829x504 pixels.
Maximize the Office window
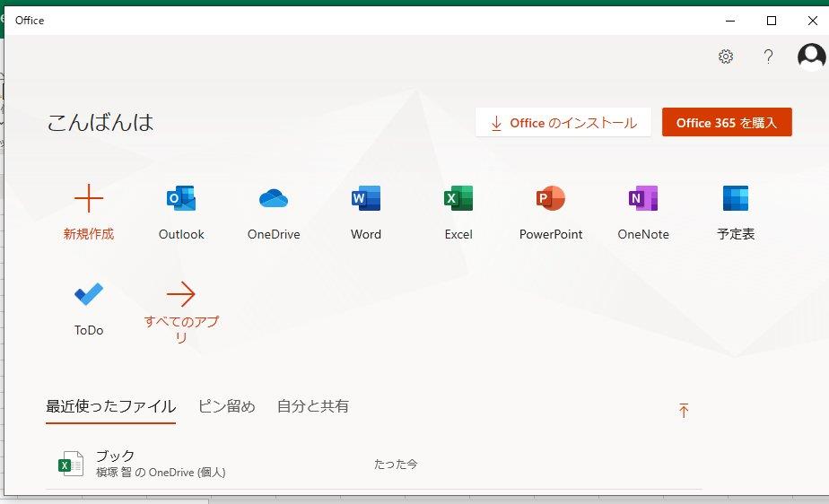tap(772, 21)
